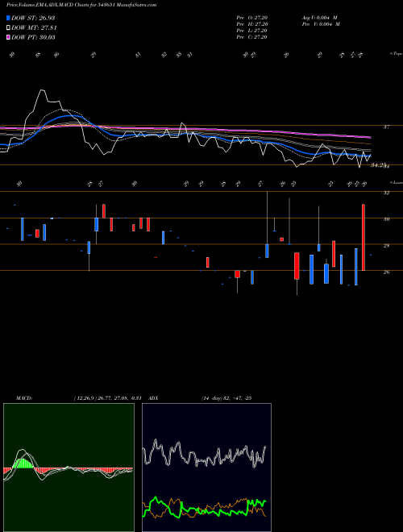
Task: Click the 'Pre H: 27.20' value
Action: point(252,24)
